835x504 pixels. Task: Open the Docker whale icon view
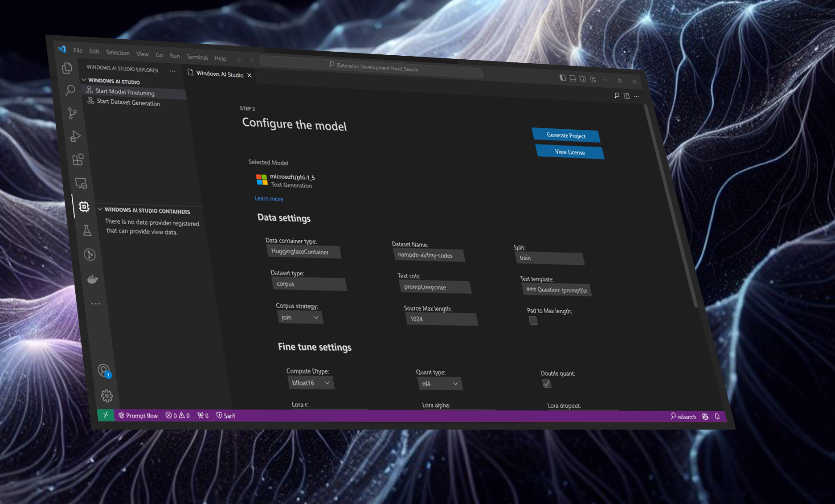pos(92,279)
